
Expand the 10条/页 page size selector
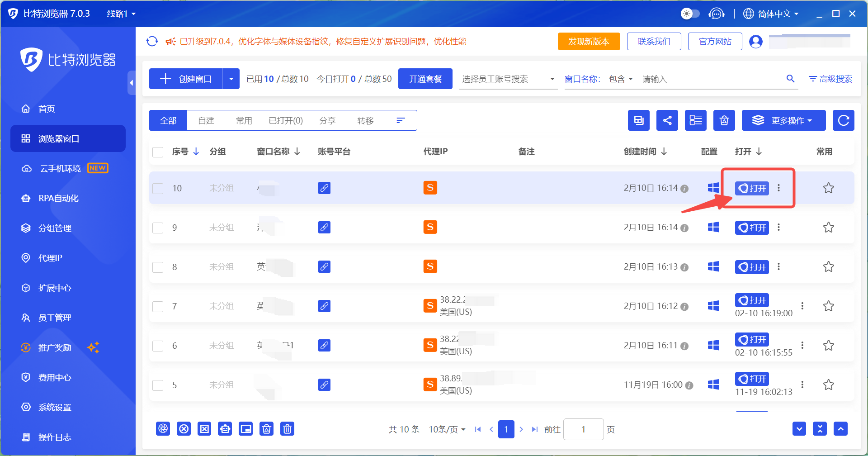(447, 429)
